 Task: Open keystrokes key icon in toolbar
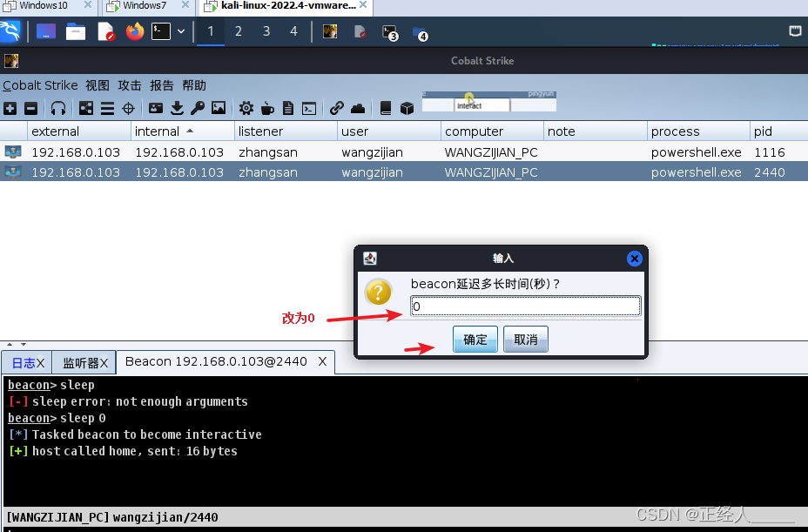click(198, 108)
